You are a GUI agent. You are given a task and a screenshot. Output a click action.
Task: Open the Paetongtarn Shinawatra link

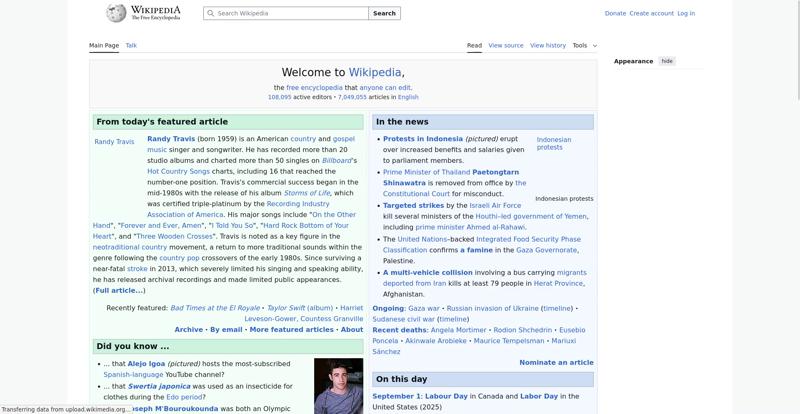[451, 178]
